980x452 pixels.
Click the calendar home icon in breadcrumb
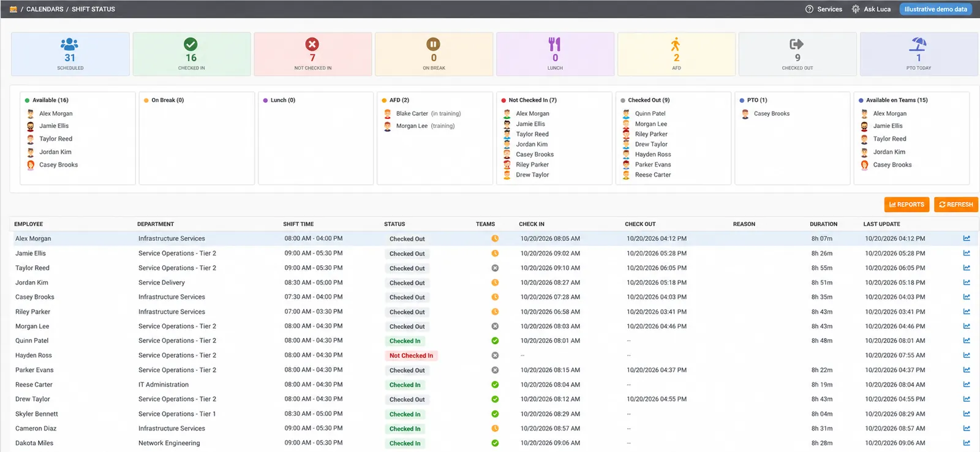(x=13, y=9)
